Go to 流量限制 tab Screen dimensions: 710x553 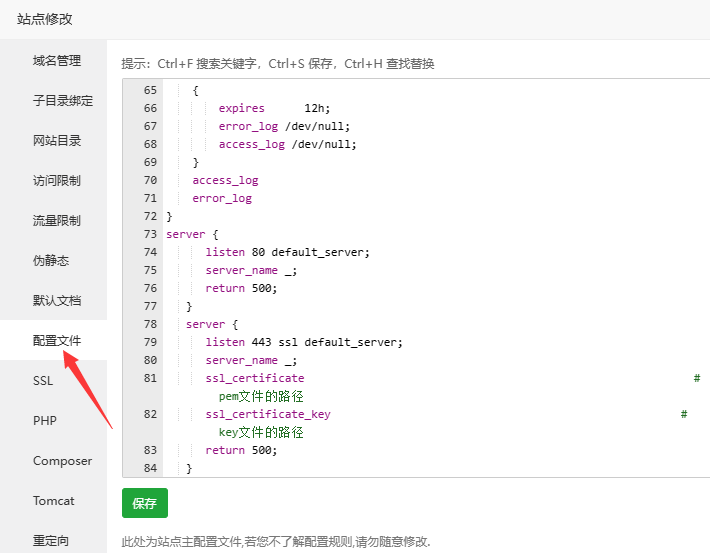point(56,221)
